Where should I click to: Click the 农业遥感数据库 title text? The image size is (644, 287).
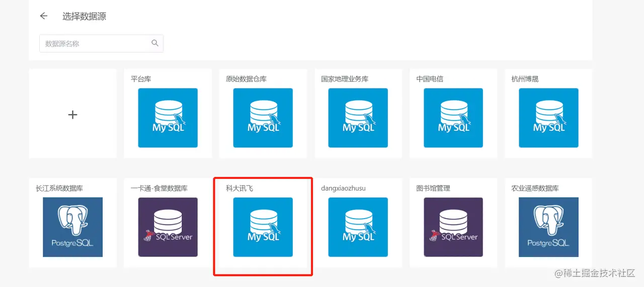[535, 188]
